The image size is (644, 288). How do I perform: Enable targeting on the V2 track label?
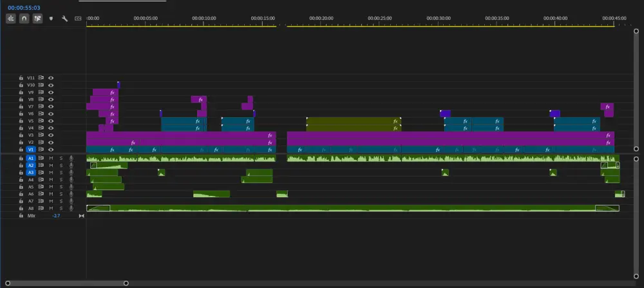tap(31, 142)
